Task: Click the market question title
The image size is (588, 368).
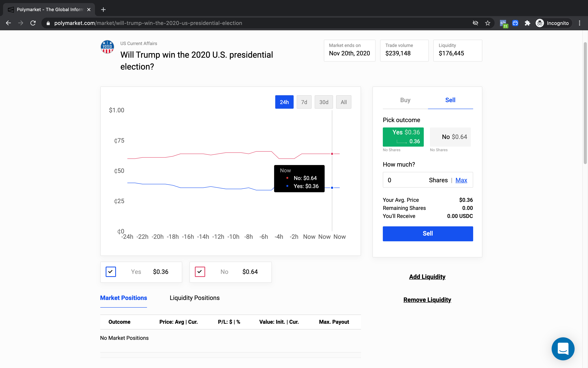Action: tap(197, 61)
